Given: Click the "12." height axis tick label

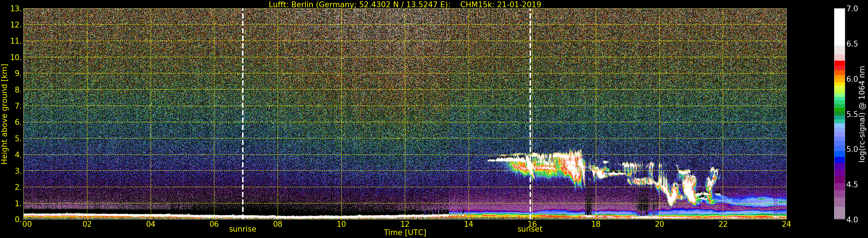Looking at the screenshot, I should (16, 25).
